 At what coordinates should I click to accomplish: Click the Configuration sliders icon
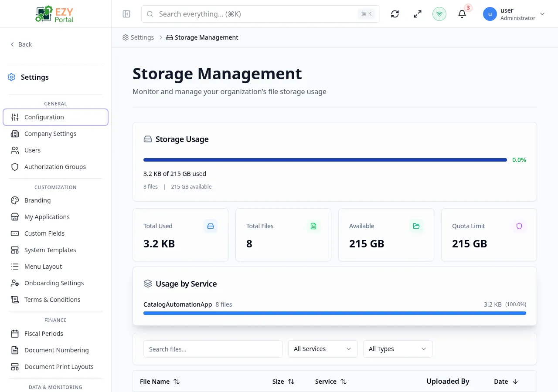(15, 117)
